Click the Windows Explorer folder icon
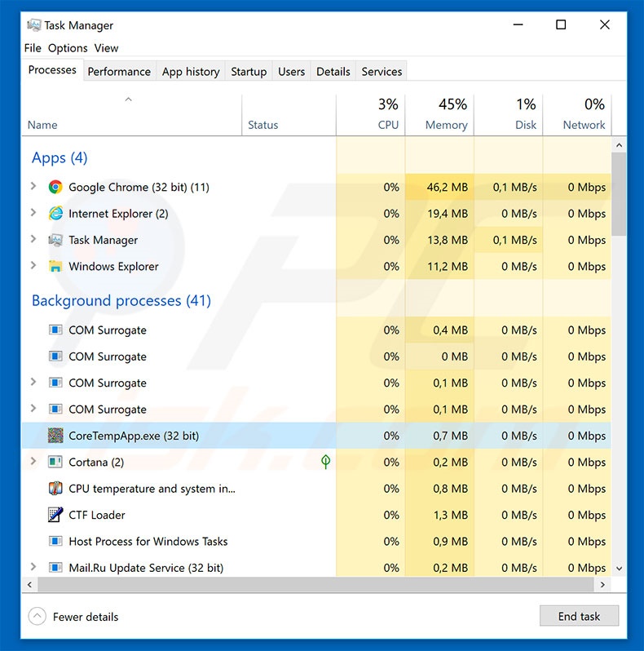 point(55,267)
